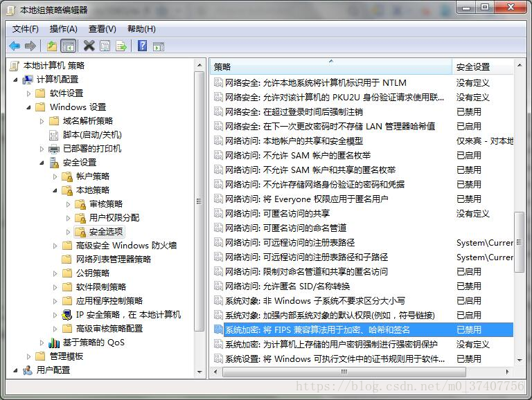This screenshot has width=532, height=400.
Task: Click the blue Help question mark icon
Action: click(142, 46)
